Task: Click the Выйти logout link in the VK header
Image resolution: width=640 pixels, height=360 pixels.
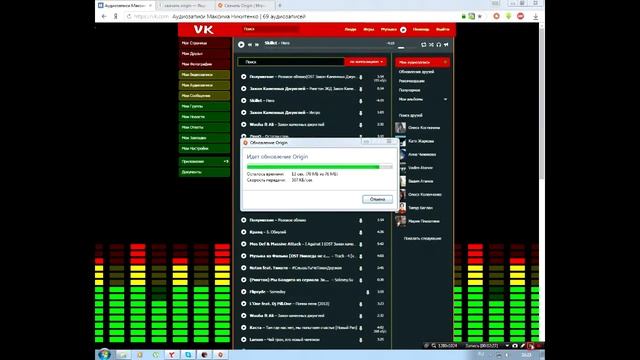Action: pos(442,29)
